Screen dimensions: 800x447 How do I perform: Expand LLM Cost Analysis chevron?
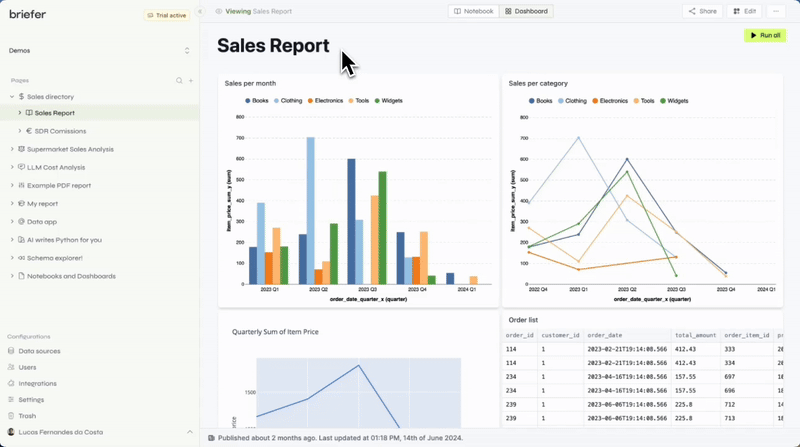tap(12, 167)
